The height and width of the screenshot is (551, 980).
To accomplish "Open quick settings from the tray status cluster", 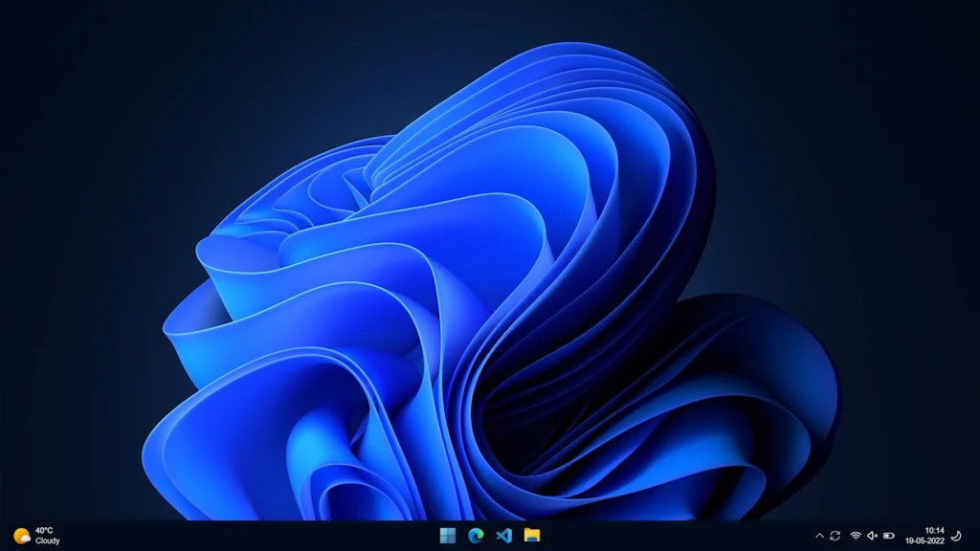I will coord(871,535).
